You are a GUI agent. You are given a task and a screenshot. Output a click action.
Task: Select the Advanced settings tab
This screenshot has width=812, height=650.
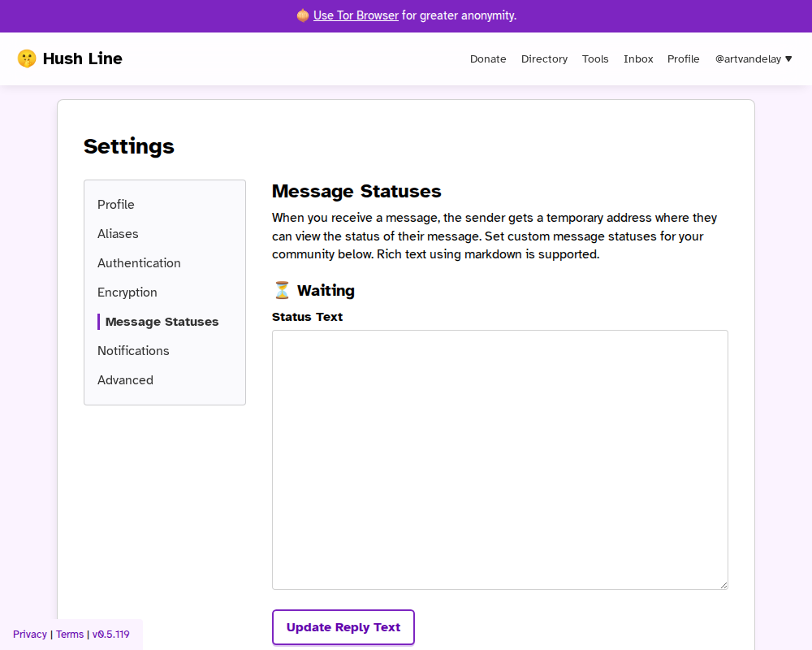(125, 380)
